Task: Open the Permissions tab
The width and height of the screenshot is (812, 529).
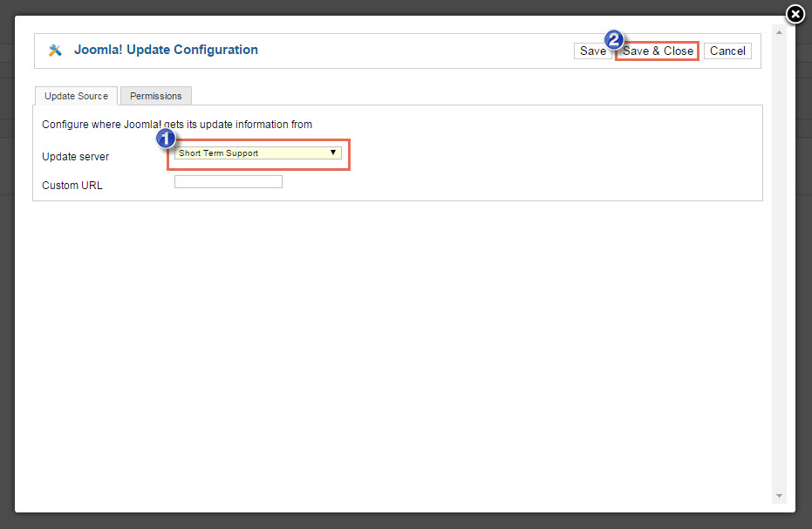Action: (x=156, y=96)
